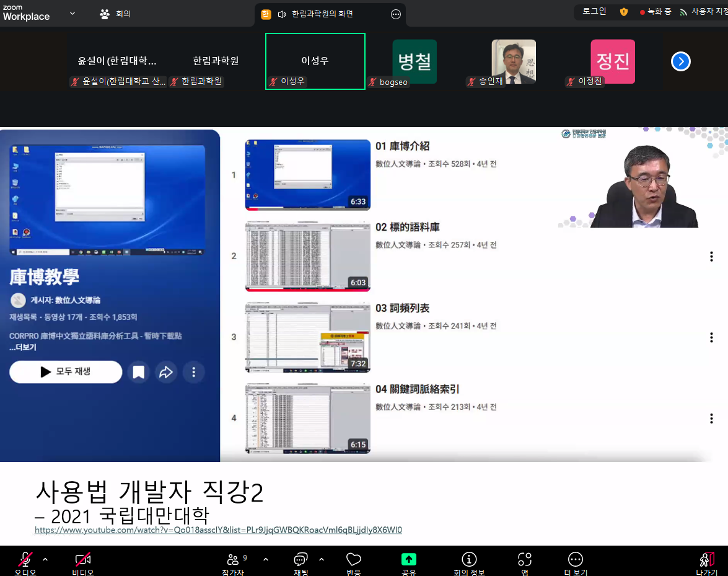This screenshot has width=728, height=576.
Task: Click the green 공유 share screen icon
Action: tap(408, 560)
